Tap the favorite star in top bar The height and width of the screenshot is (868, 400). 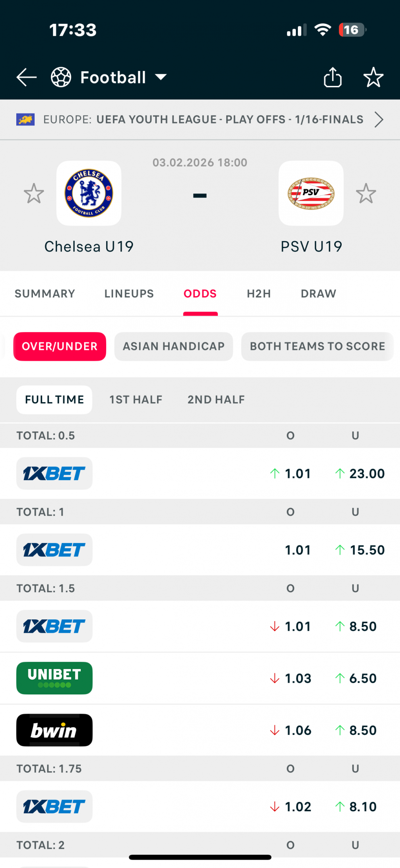pyautogui.click(x=373, y=77)
